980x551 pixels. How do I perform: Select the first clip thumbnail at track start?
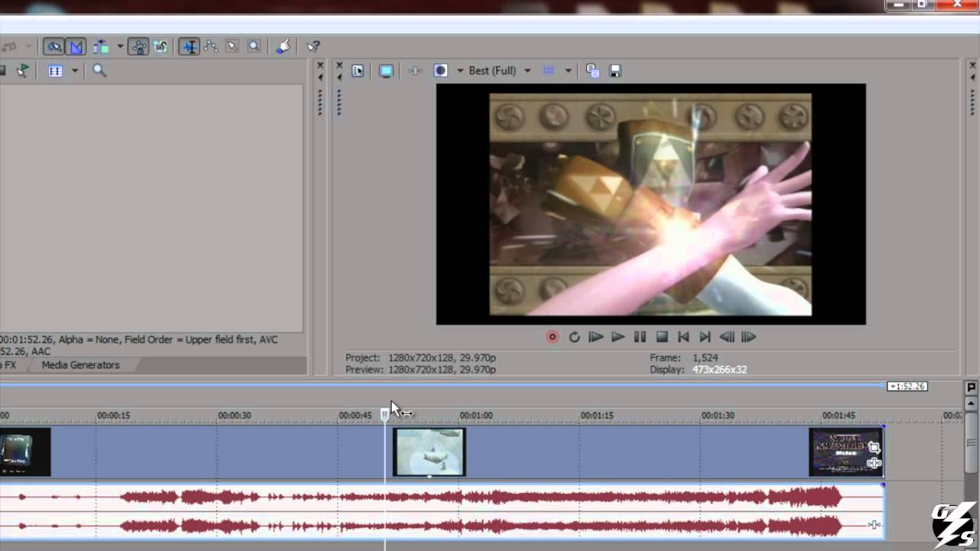[x=24, y=452]
